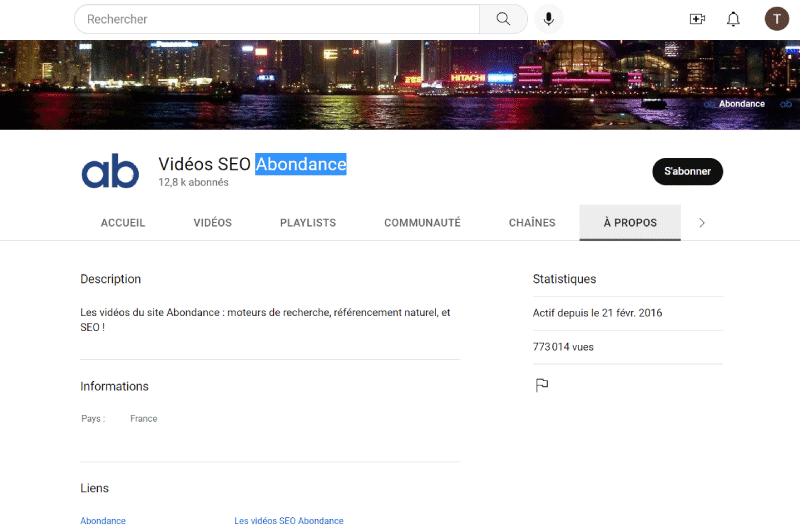Click the Statistiques heading
Screen dimensions: 800x530
[564, 279]
